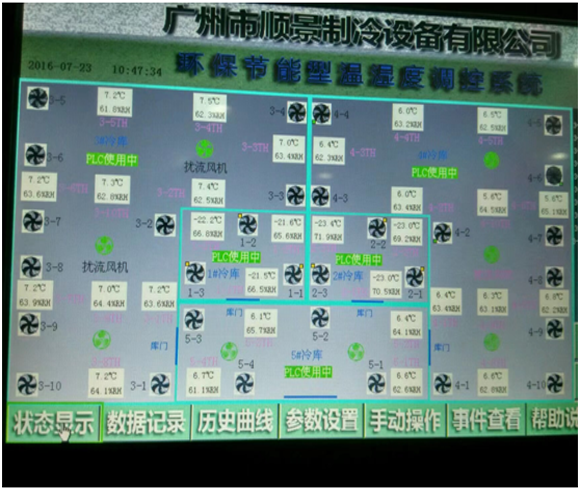Click fan 2-3 icon
Viewport: 580px width, 490px height.
[x=320, y=275]
